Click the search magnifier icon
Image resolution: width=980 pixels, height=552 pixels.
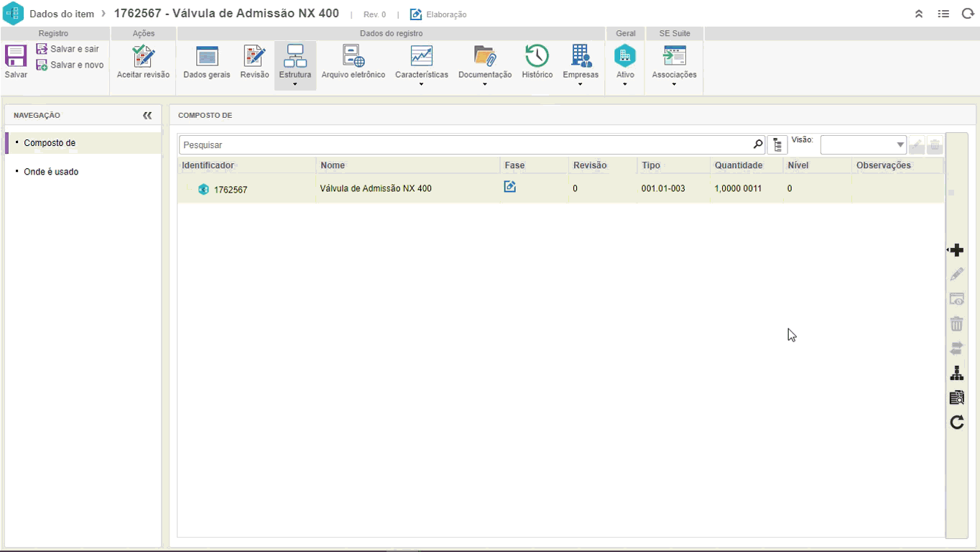tap(758, 144)
